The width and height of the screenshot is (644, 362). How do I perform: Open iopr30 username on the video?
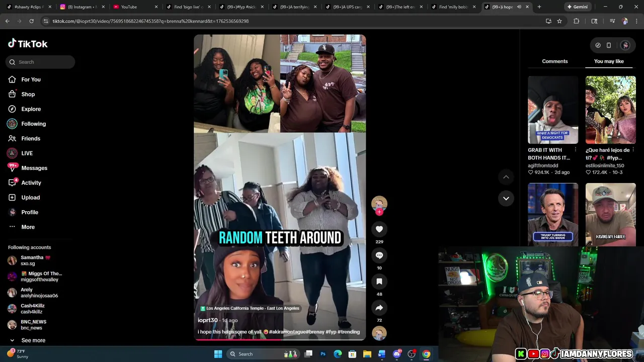coord(208,320)
